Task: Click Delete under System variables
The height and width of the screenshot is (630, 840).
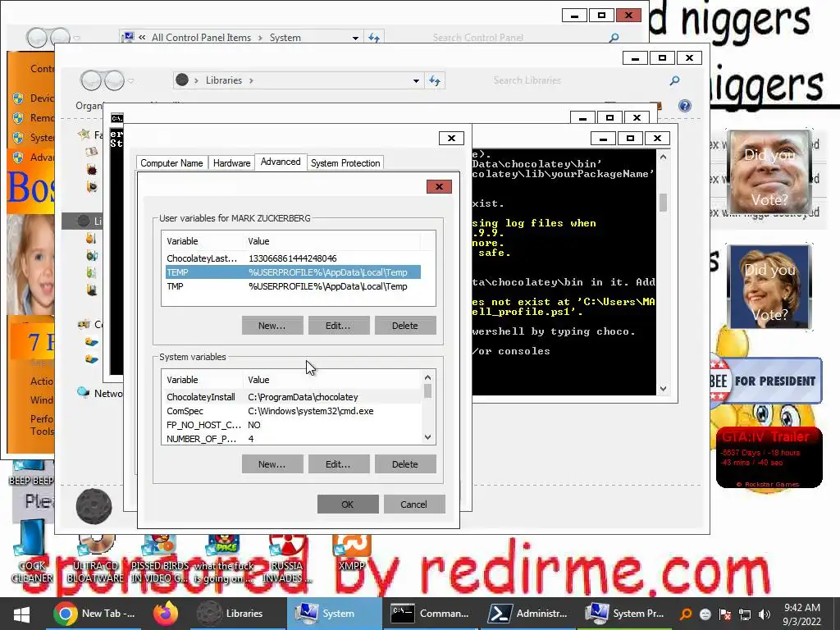Action: click(405, 464)
